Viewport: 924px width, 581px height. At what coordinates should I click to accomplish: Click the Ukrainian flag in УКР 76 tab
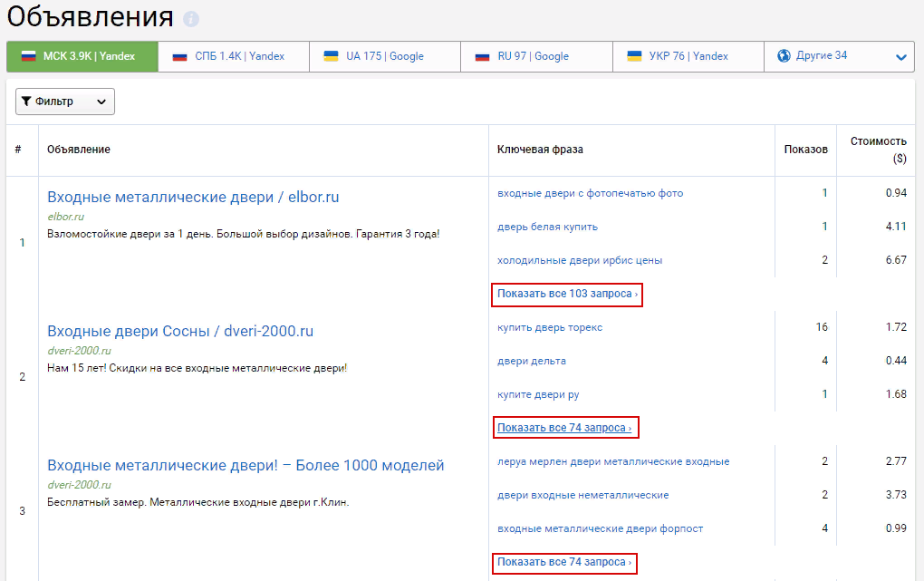click(x=634, y=56)
